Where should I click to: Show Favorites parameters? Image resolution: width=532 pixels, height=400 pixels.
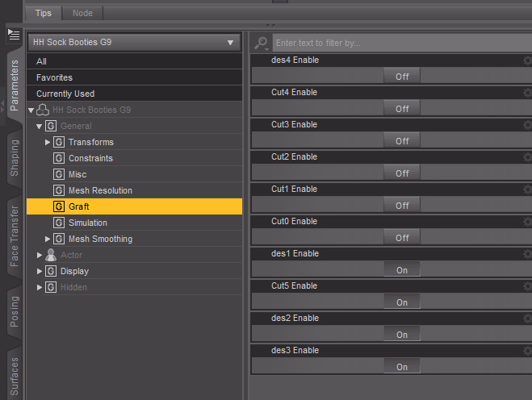point(134,77)
